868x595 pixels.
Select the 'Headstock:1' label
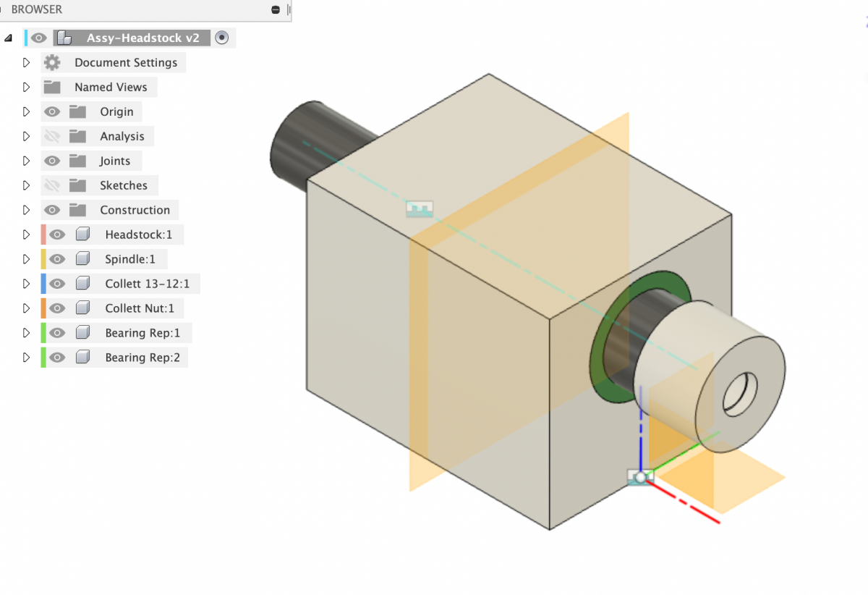(139, 235)
